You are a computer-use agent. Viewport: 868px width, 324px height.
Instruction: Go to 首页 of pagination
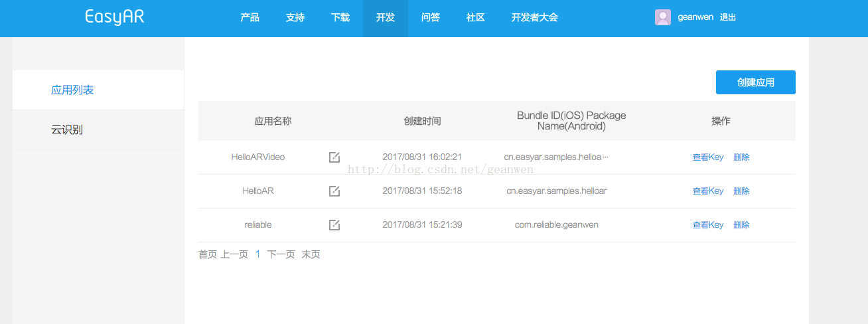[x=208, y=254]
